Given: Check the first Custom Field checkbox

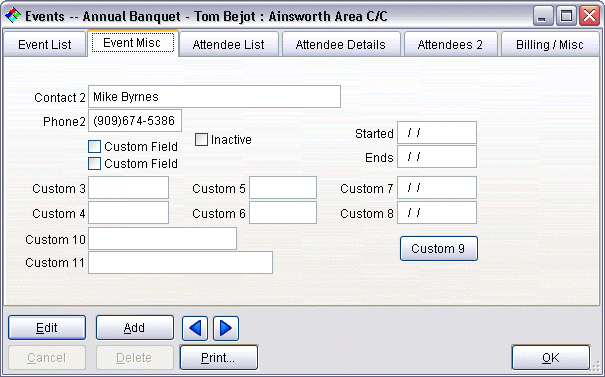Looking at the screenshot, I should click(95, 147).
